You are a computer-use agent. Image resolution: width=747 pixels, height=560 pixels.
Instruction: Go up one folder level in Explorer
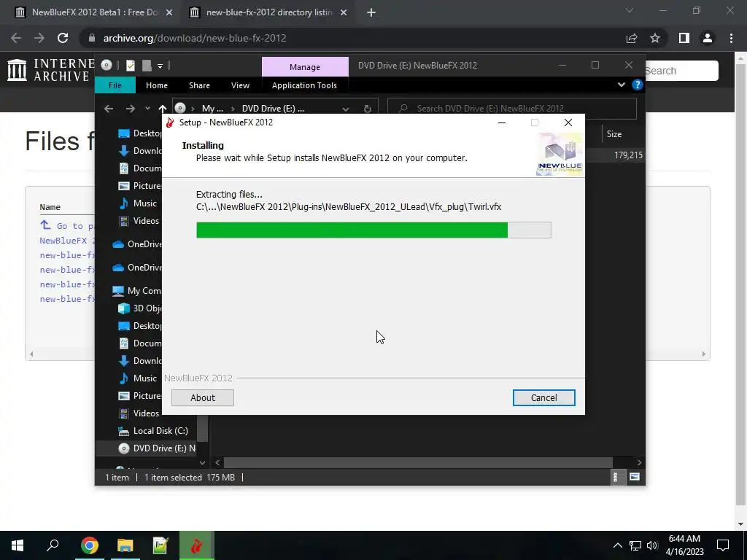[x=163, y=109]
